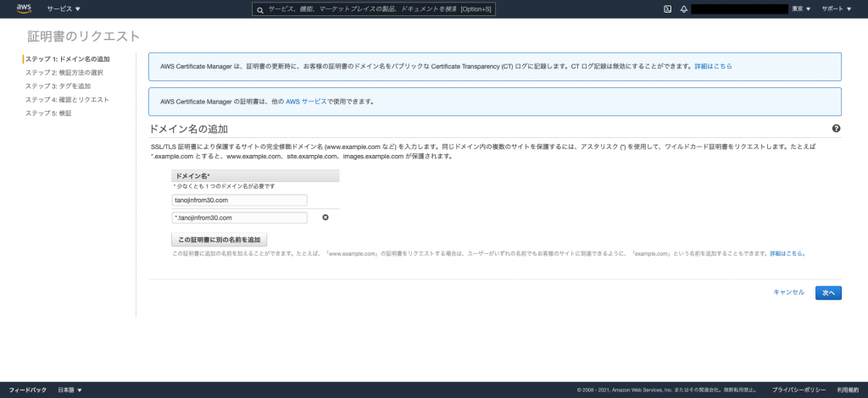The height and width of the screenshot is (398, 868).
Task: Select ステップ 5: 検証
Action: 48,113
